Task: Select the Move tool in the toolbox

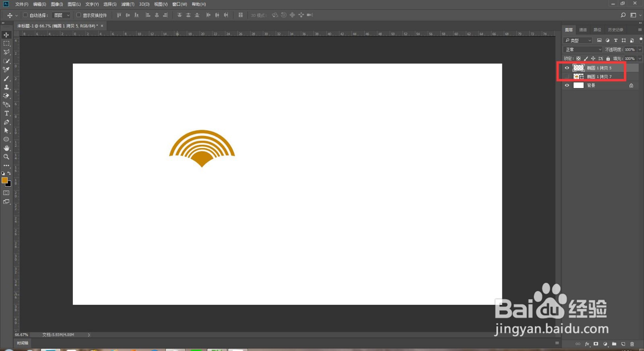Action: tap(6, 35)
